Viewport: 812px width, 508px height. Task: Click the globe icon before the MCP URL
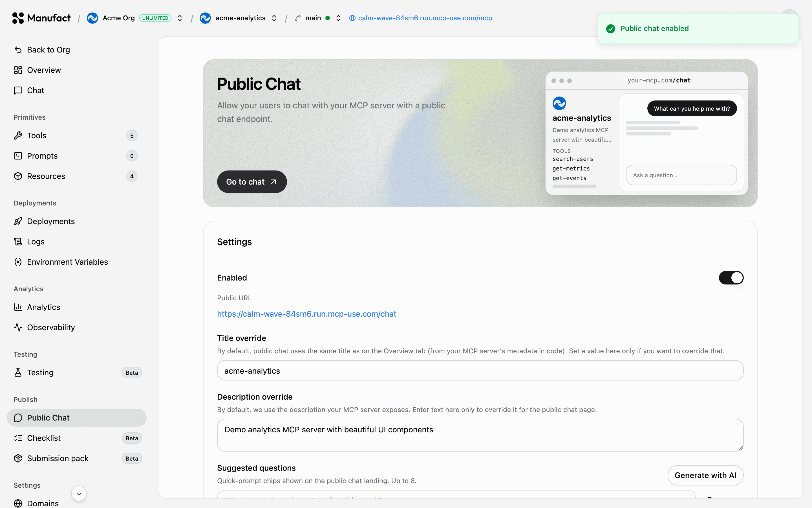[352, 18]
